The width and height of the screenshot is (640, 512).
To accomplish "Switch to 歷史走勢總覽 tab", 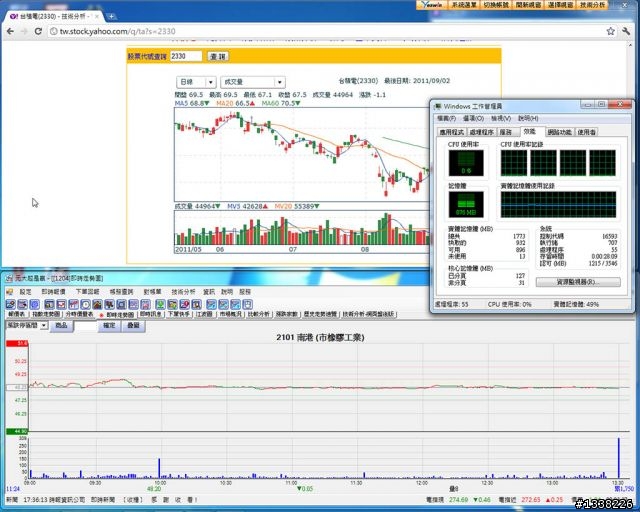I will (320, 314).
